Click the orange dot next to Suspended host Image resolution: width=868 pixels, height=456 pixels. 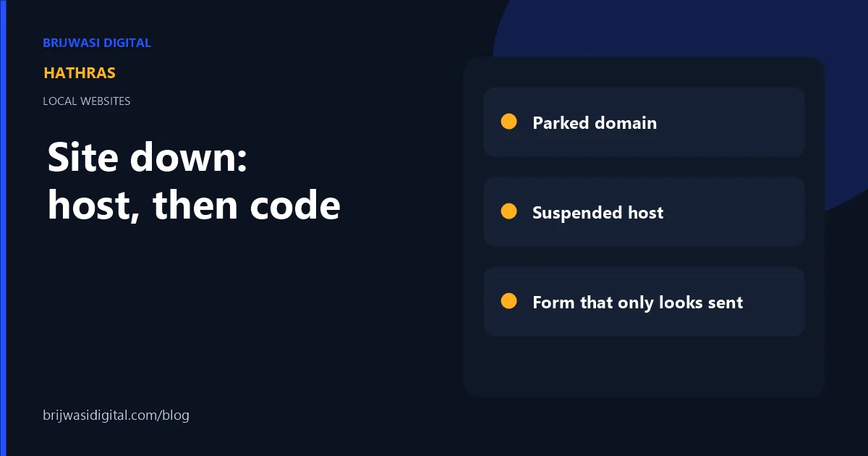point(509,211)
